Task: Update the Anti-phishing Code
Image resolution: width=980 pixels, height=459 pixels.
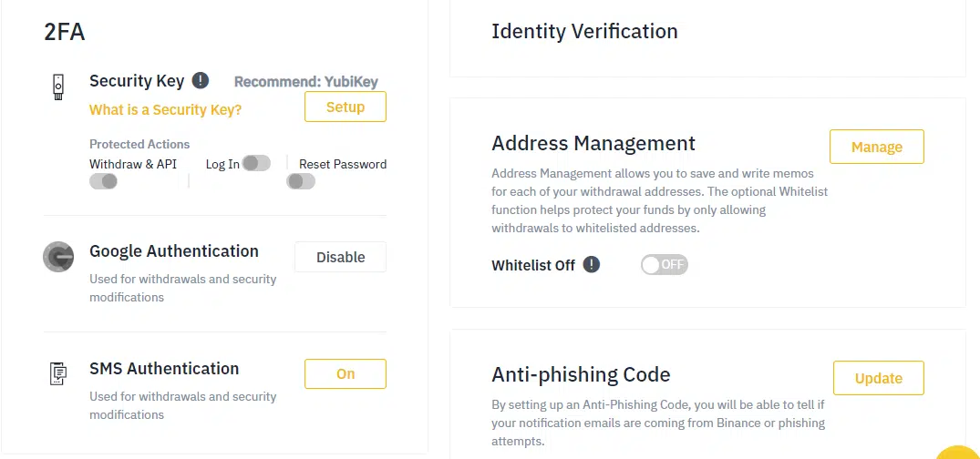Action: 879,379
